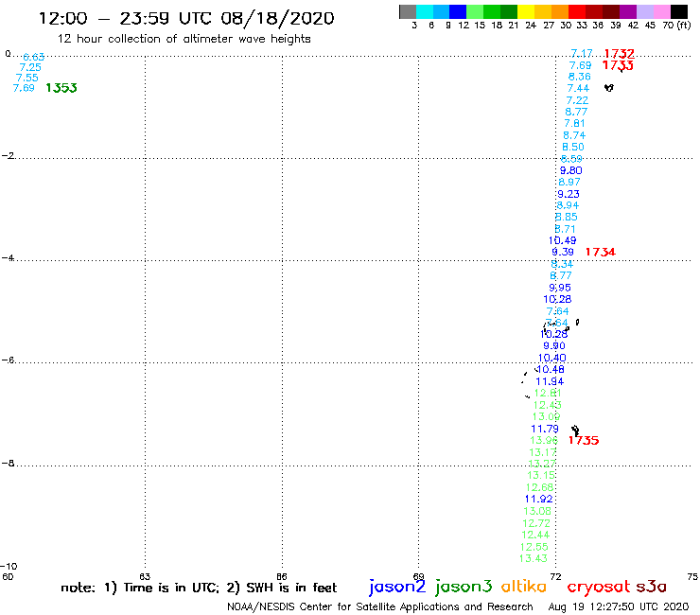Select the 12.55 wave height value
The width and height of the screenshot is (700, 615).
(534, 547)
